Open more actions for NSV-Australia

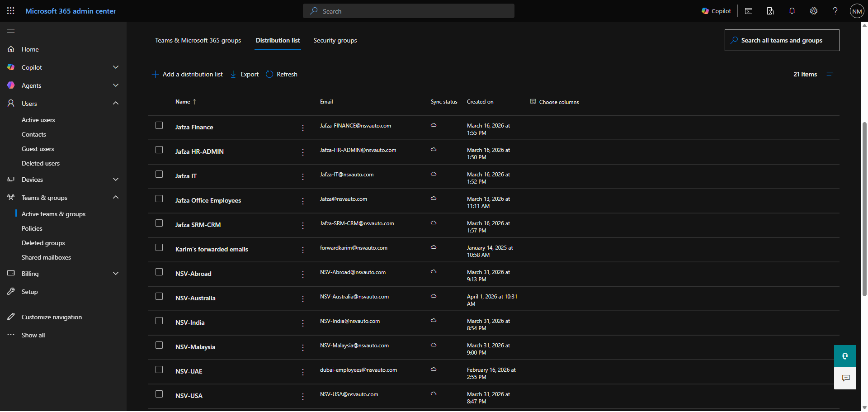pyautogui.click(x=303, y=299)
